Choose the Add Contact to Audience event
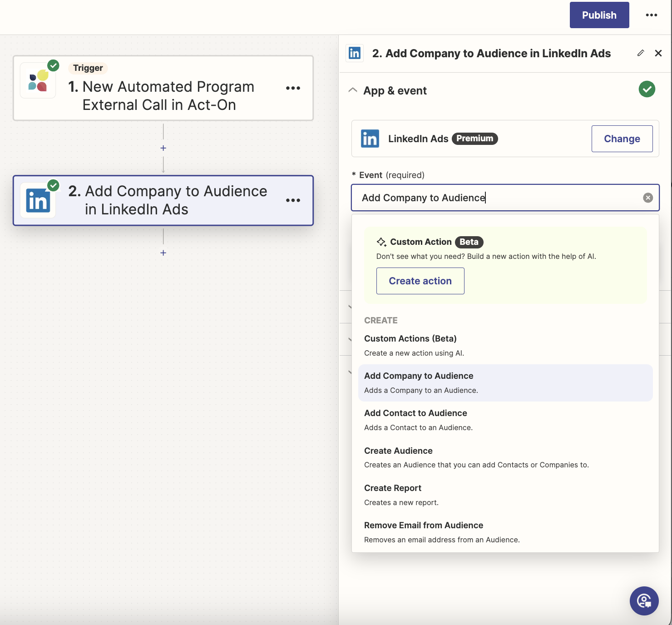The width and height of the screenshot is (672, 625). click(505, 420)
